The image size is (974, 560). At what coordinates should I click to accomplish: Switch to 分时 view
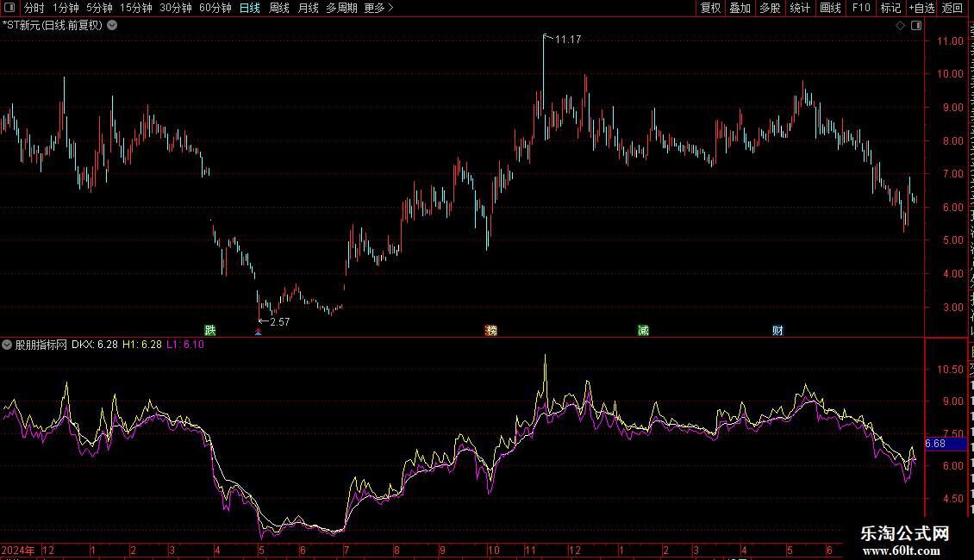click(34, 8)
